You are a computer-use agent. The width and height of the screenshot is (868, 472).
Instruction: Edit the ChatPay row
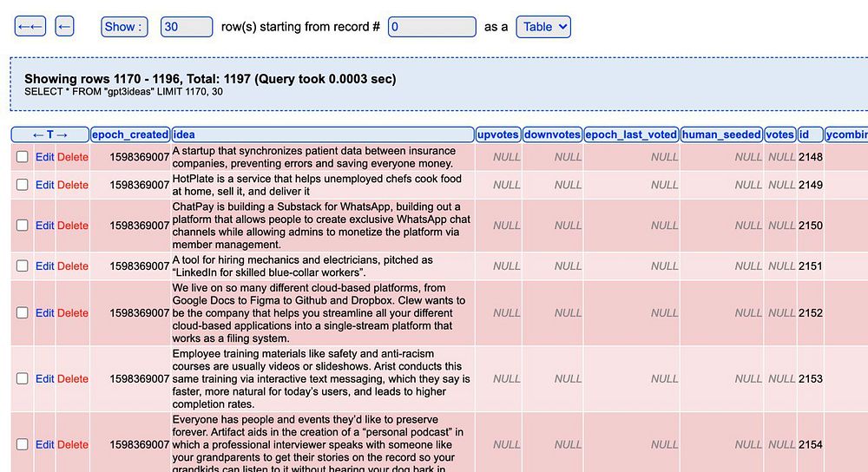[x=45, y=226]
